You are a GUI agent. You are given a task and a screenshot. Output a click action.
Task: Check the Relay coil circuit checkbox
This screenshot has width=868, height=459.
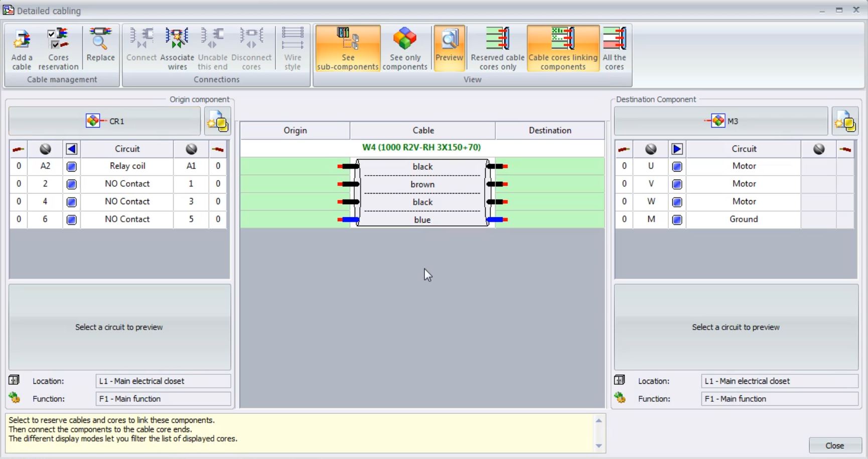[x=71, y=166]
